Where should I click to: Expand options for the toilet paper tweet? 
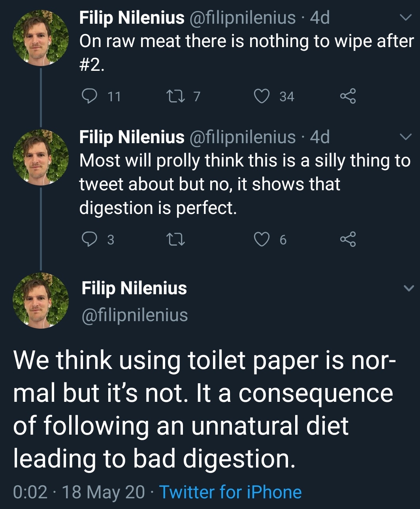tap(408, 288)
